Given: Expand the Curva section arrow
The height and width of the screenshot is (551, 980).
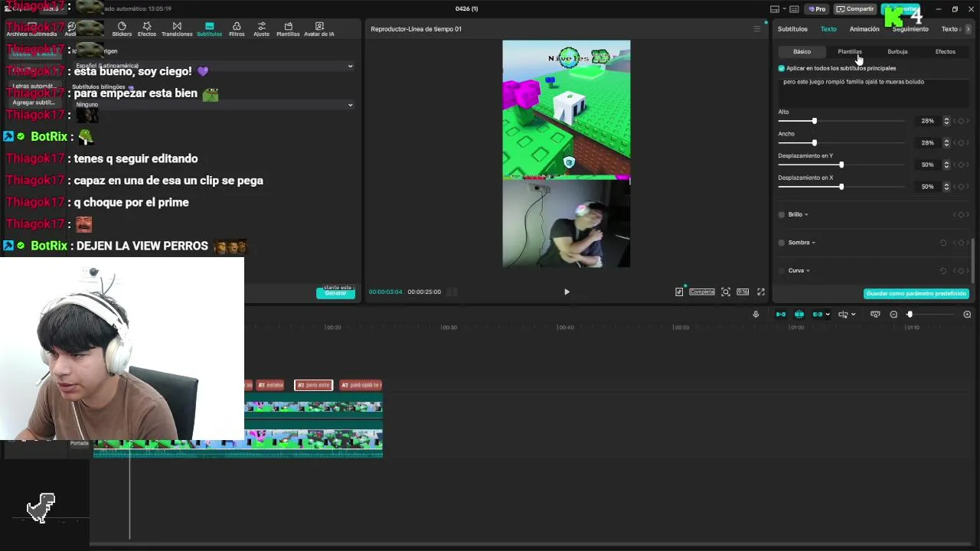Looking at the screenshot, I should coord(808,271).
